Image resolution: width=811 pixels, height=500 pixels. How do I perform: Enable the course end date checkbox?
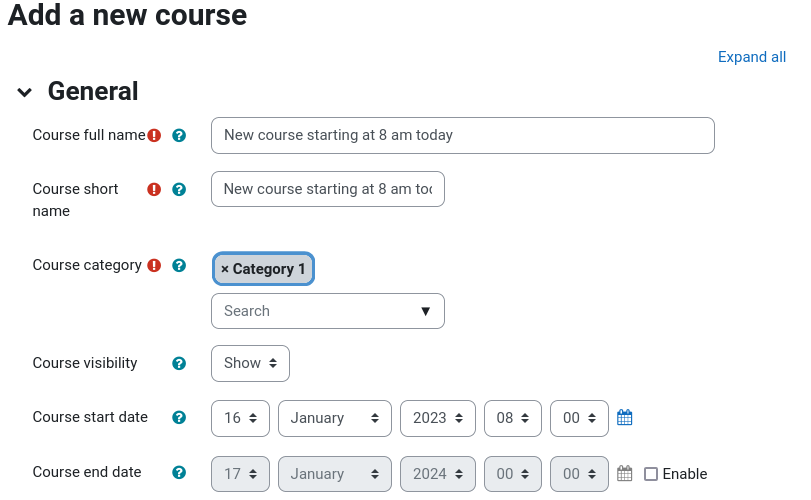(651, 474)
